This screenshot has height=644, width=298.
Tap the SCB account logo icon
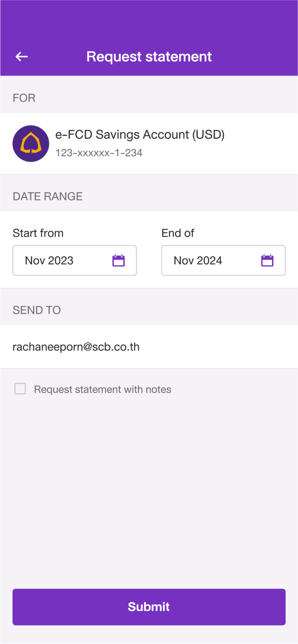click(x=31, y=144)
